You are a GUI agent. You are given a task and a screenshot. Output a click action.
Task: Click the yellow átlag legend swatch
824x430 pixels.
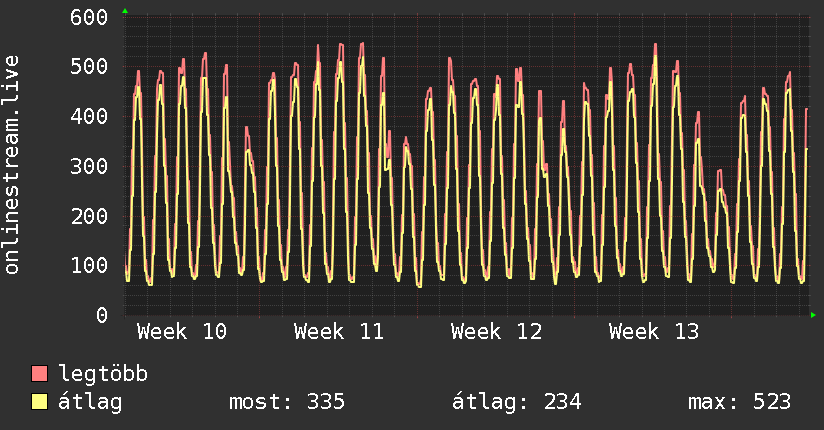pos(40,402)
